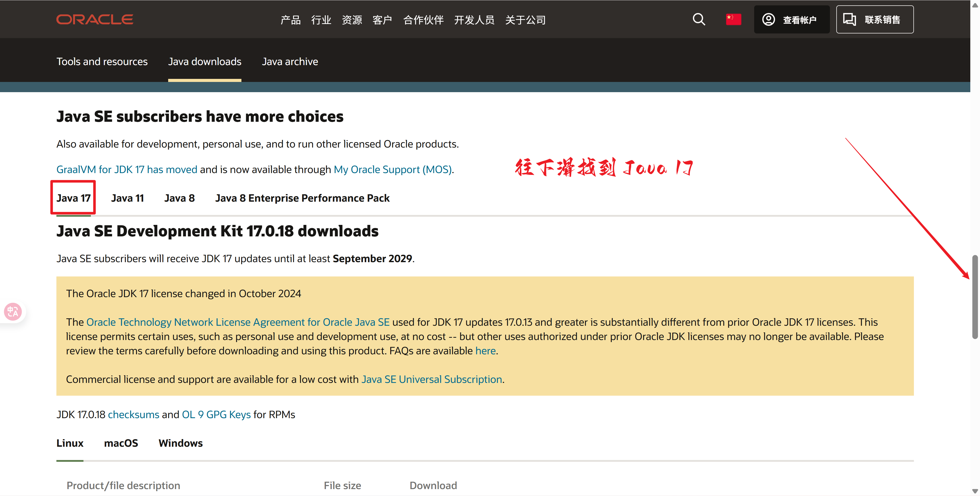The image size is (980, 496).
Task: Click the scrollbar down arrow
Action: pos(975,491)
